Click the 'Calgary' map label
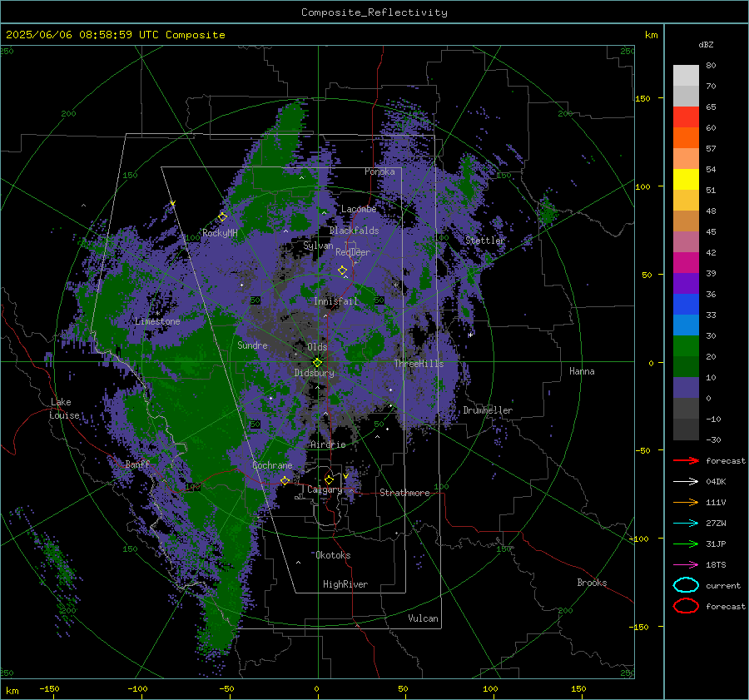The width and height of the screenshot is (749, 700). (325, 489)
